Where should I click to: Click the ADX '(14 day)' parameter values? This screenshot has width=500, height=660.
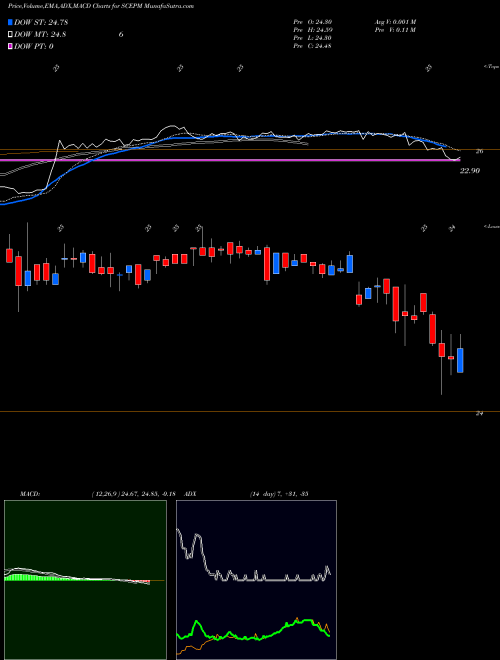pos(279,494)
